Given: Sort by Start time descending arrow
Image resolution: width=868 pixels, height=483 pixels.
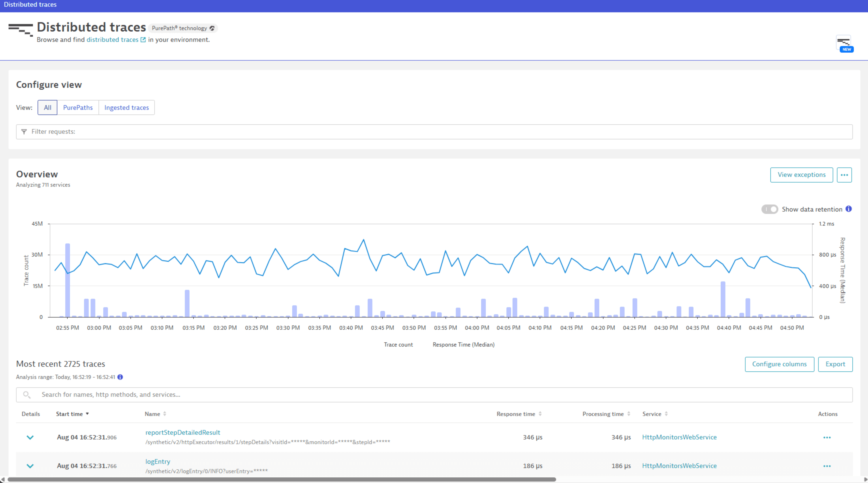Looking at the screenshot, I should coord(87,414).
